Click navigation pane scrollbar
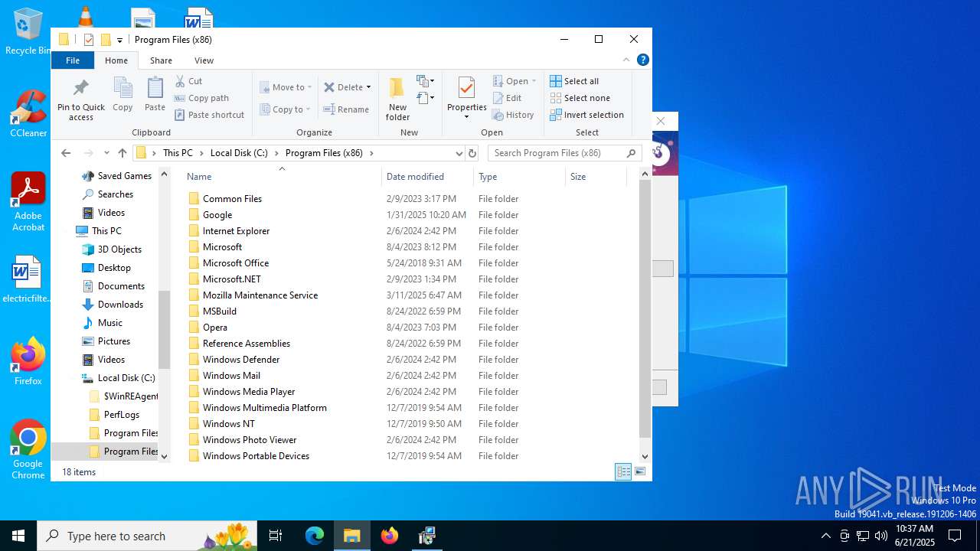This screenshot has width=980, height=551. click(x=164, y=329)
